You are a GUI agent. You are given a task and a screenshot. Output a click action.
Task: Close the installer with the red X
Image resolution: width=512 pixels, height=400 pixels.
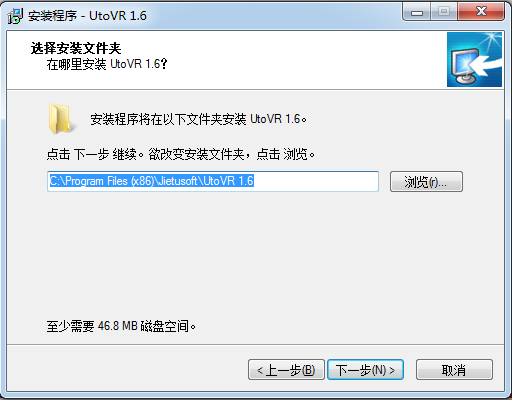pyautogui.click(x=481, y=12)
